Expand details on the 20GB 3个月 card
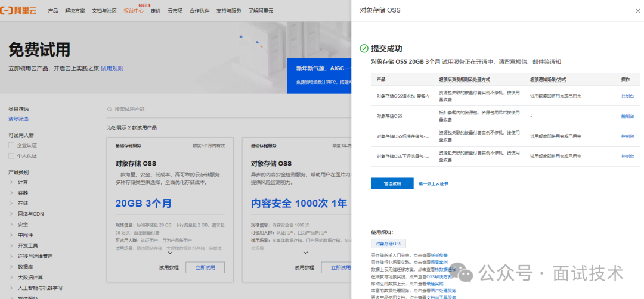644x299 pixels. [170, 253]
